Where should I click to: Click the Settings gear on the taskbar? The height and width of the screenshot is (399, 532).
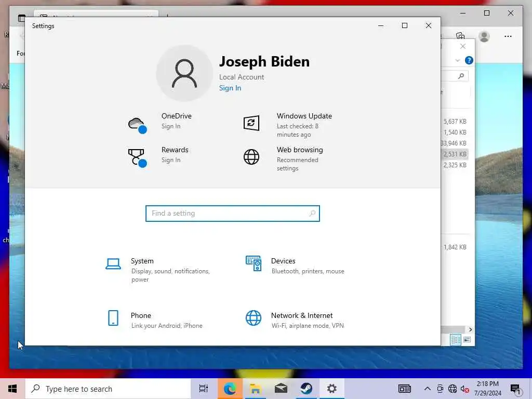[332, 389]
